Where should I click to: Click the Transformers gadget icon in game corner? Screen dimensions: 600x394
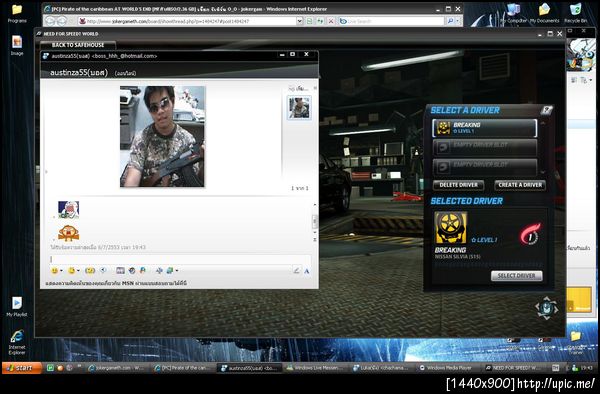coord(546,308)
